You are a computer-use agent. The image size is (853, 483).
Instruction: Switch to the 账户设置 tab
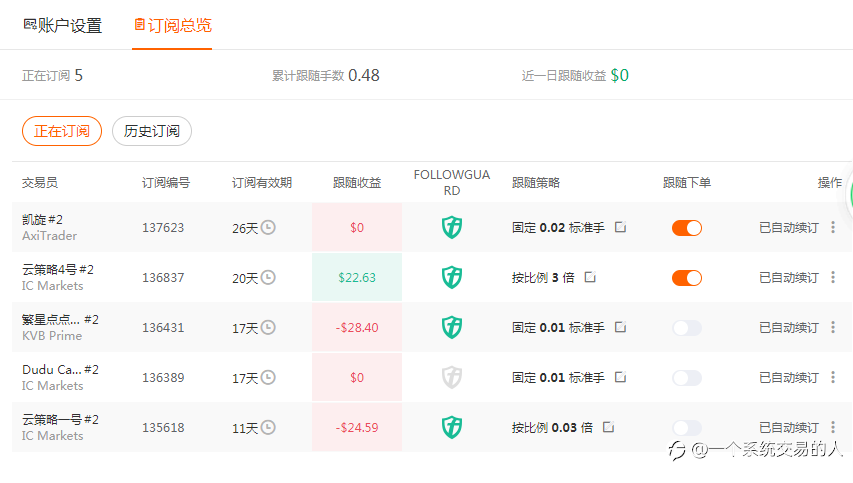(63, 26)
